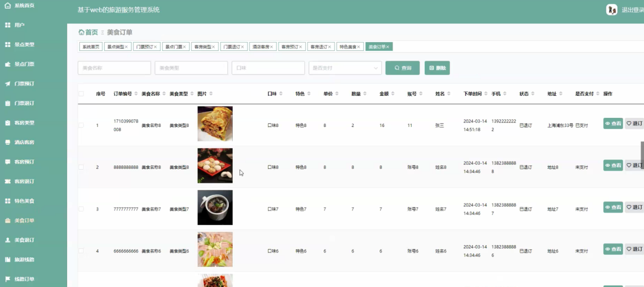Image resolution: width=644 pixels, height=287 pixels.
Task: Click the food thumbnail in row 1
Action: 215,124
